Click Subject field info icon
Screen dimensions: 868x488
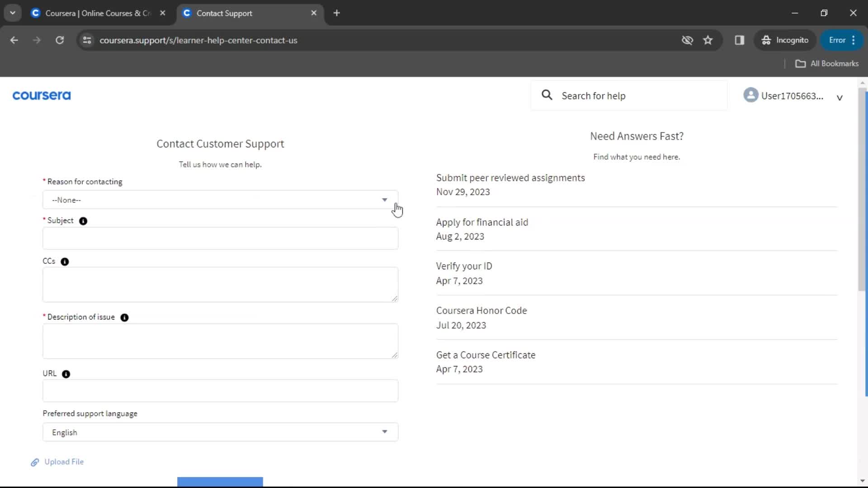[83, 221]
